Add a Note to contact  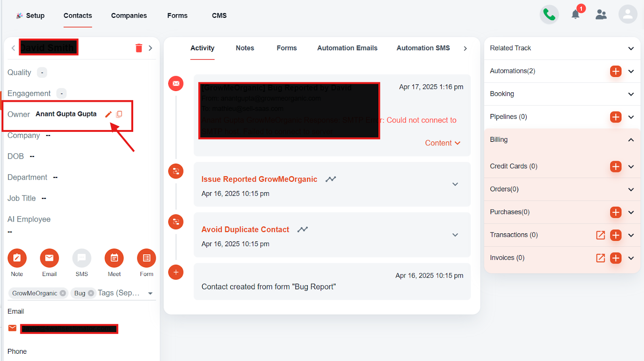17,258
